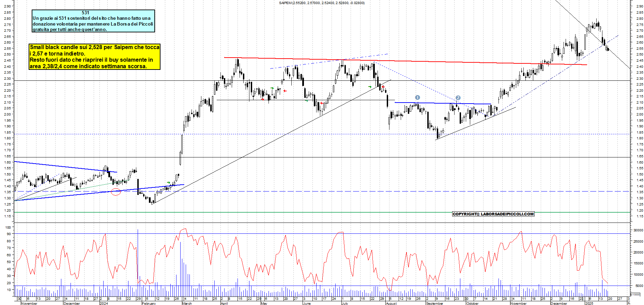Click the yellow 'Small black candle' commentary note
This screenshot has height=305, width=644.
click(94, 57)
